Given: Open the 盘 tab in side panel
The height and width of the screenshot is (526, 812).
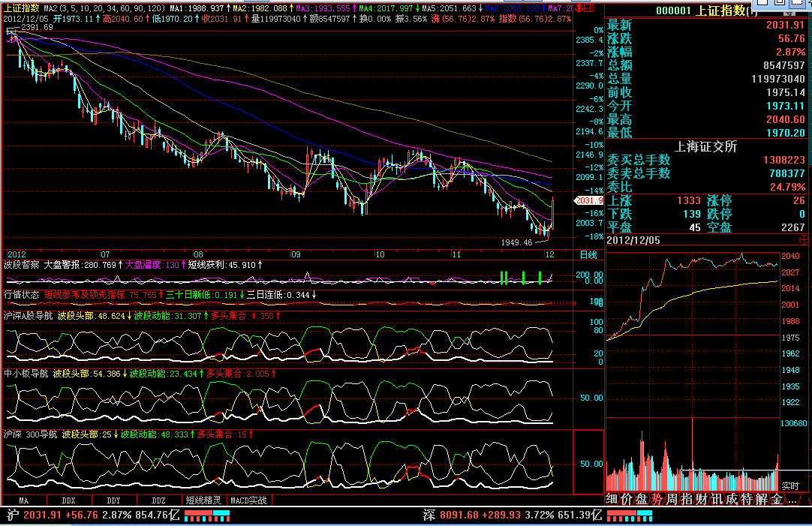Looking at the screenshot, I should click(642, 499).
